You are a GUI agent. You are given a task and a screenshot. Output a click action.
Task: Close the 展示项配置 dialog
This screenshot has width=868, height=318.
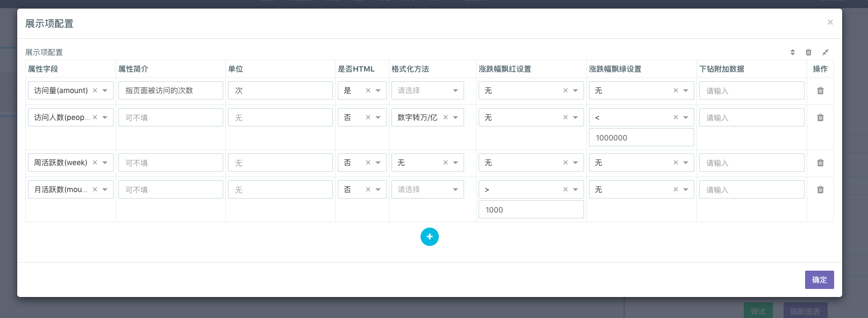click(x=830, y=22)
